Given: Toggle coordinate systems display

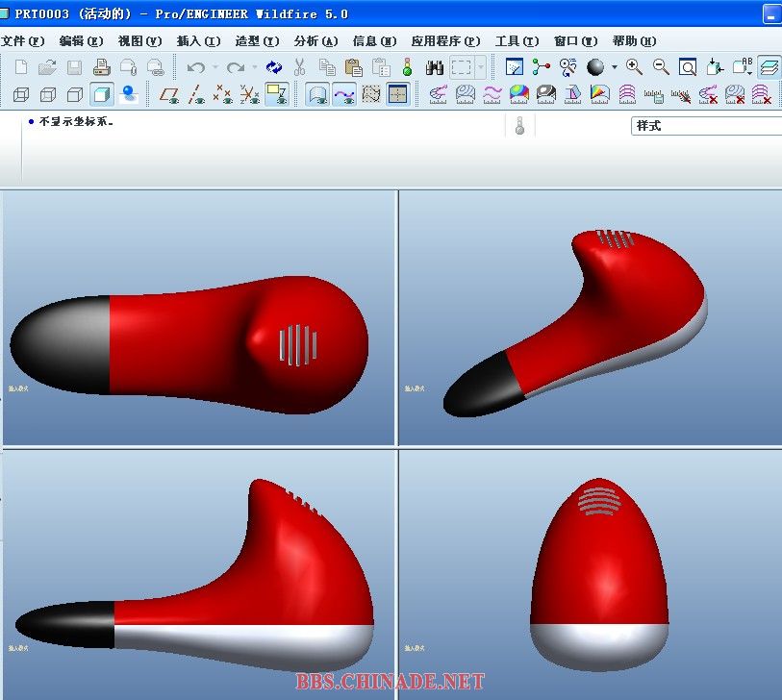Looking at the screenshot, I should [250, 94].
